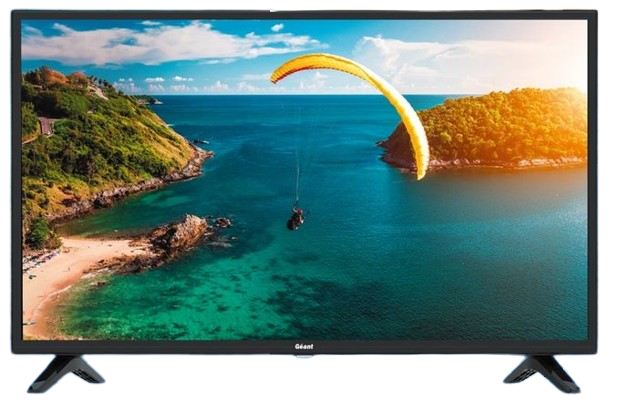Click the left TV stand foot

coord(67,374)
